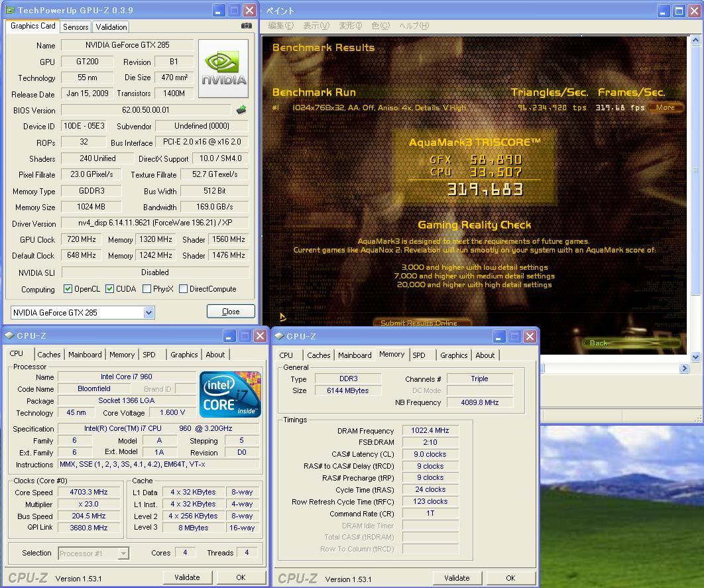Click the Close button in GPU-Z
This screenshot has height=588, width=704.
click(x=231, y=312)
